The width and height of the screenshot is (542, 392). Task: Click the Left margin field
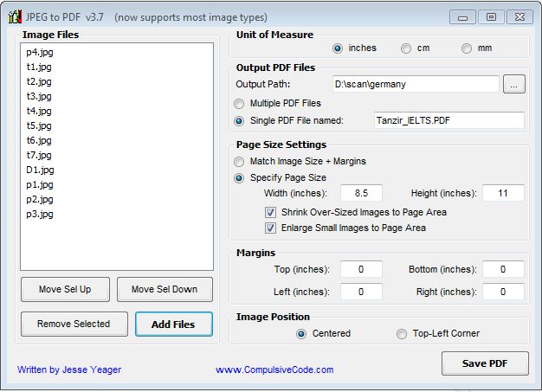(361, 292)
